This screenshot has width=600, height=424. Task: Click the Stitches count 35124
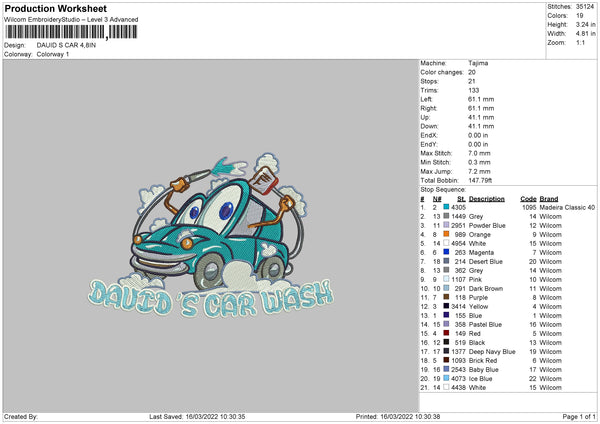[585, 7]
